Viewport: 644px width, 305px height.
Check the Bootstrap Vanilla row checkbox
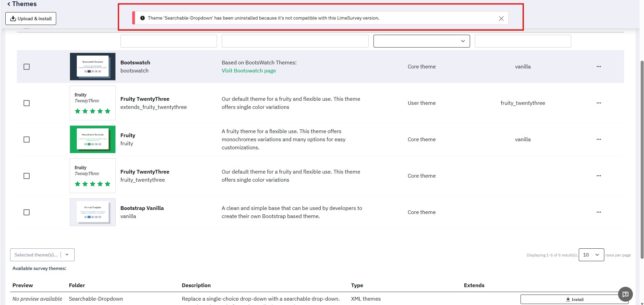tap(27, 212)
